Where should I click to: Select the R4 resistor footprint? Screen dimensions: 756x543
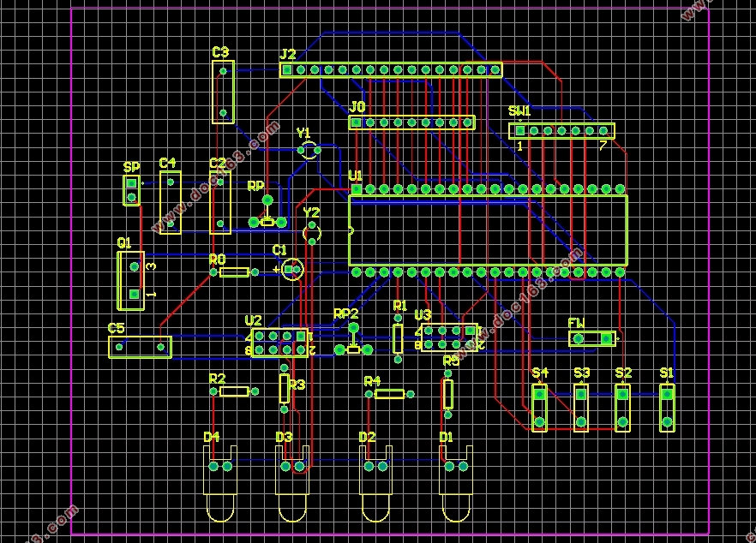[x=389, y=394]
